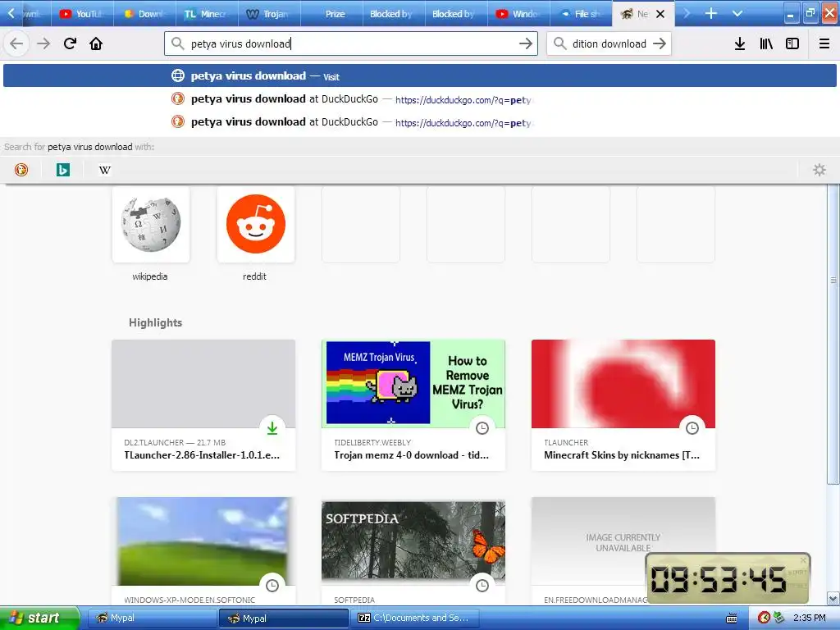The image size is (840, 630).
Task: Switch to second Mypal taskbar button
Action: point(283,619)
